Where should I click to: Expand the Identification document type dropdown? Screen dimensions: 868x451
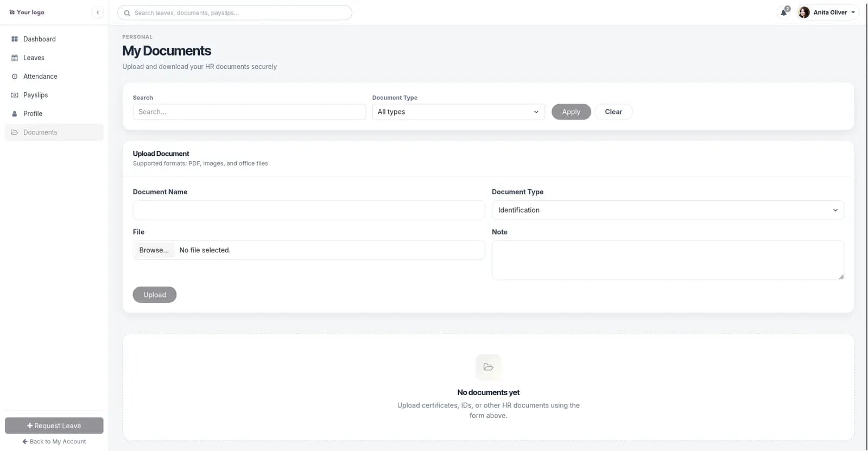[x=668, y=210]
